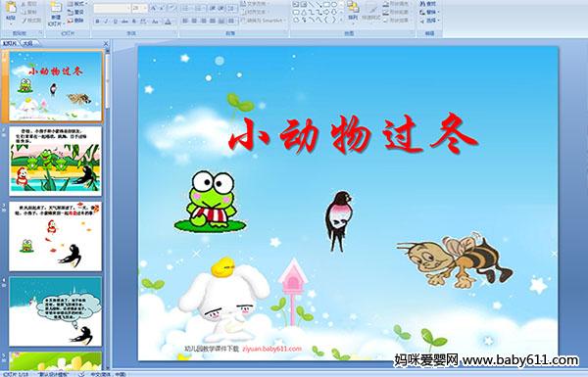Screen dimensions: 588x377
Task: Toggle Italic formatting
Action: (x=106, y=22)
